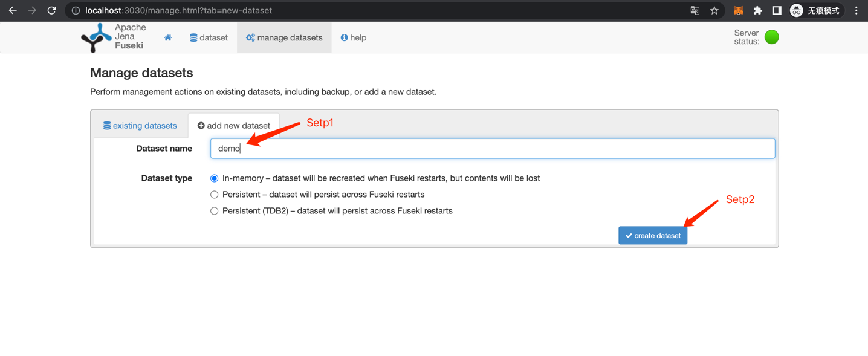Viewport: 868px width, 356px height.
Task: Click browser back arrow
Action: click(13, 10)
